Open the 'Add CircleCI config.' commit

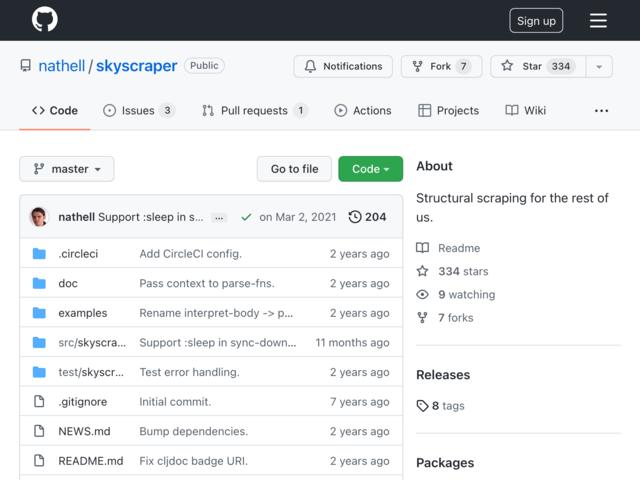tap(191, 254)
